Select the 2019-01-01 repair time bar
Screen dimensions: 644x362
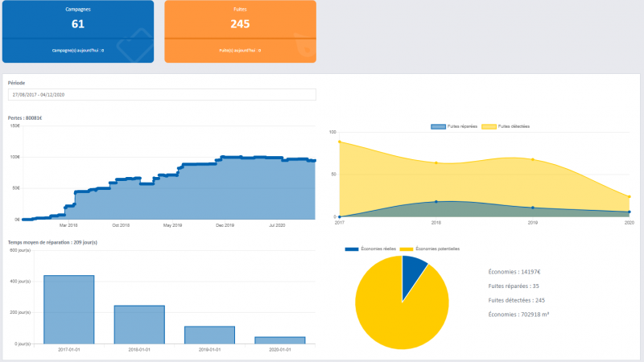(209, 335)
